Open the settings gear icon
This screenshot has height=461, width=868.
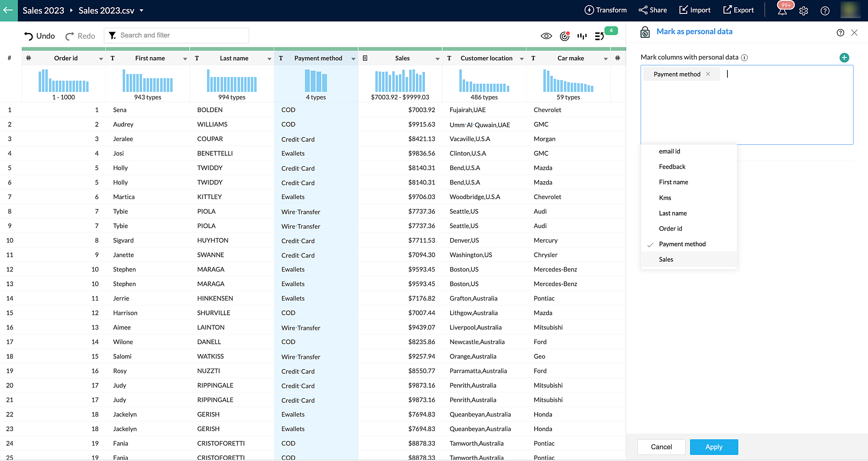click(x=803, y=11)
